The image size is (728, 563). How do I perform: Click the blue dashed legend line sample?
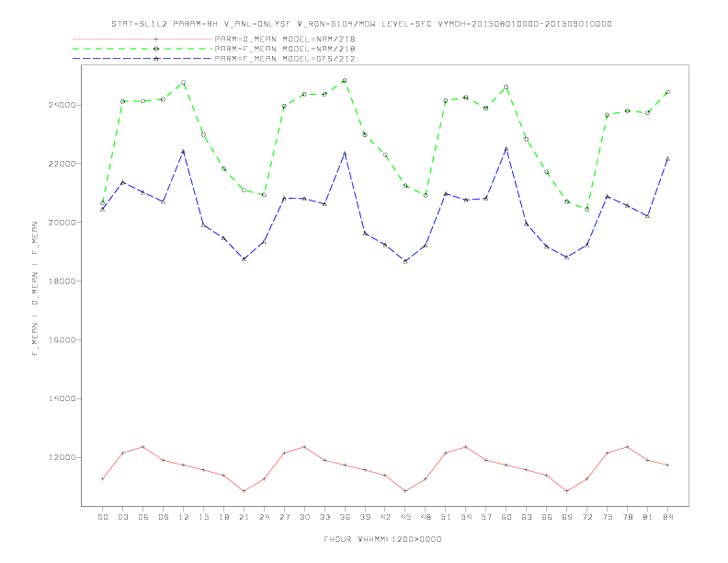(x=142, y=59)
